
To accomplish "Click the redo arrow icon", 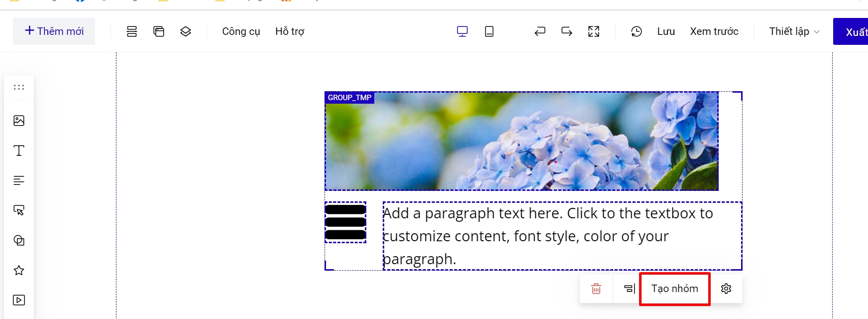I will [x=567, y=31].
